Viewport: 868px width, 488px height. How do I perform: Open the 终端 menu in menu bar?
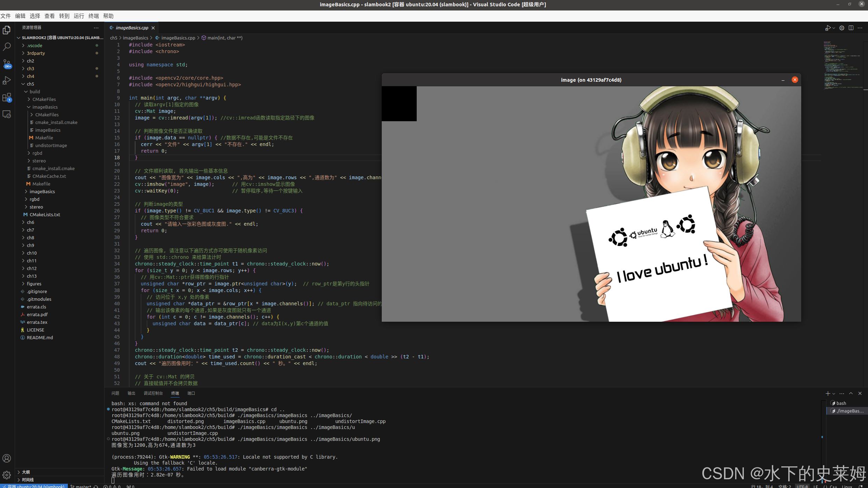(93, 16)
